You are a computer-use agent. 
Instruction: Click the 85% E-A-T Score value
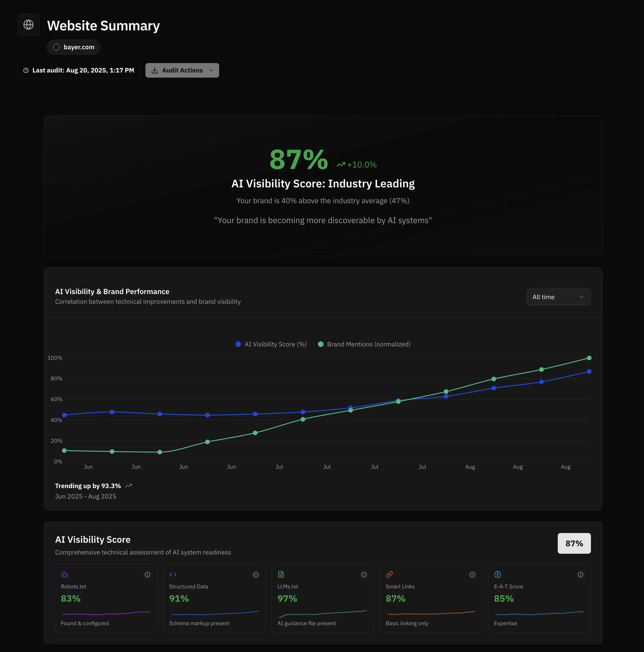[504, 598]
